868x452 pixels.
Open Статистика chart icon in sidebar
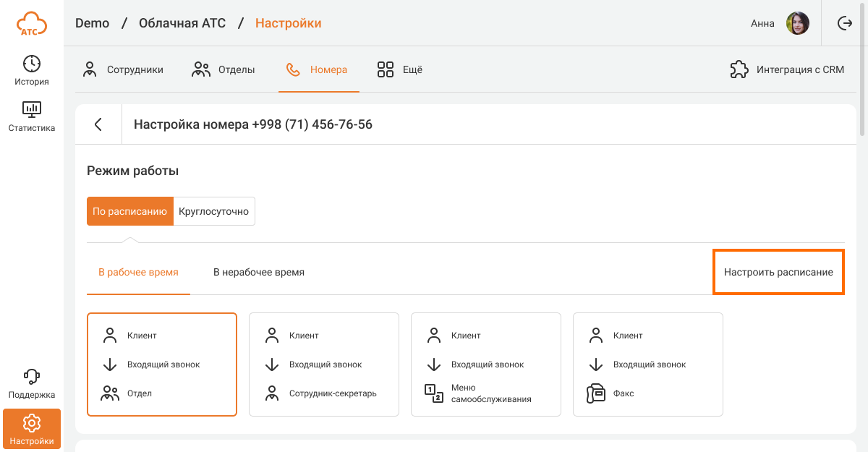point(32,110)
